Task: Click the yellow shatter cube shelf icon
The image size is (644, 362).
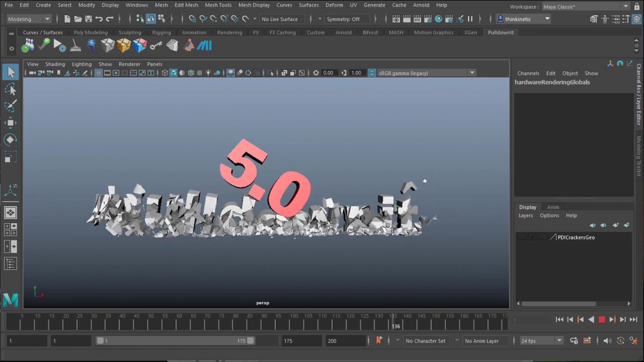Action: 123,46
